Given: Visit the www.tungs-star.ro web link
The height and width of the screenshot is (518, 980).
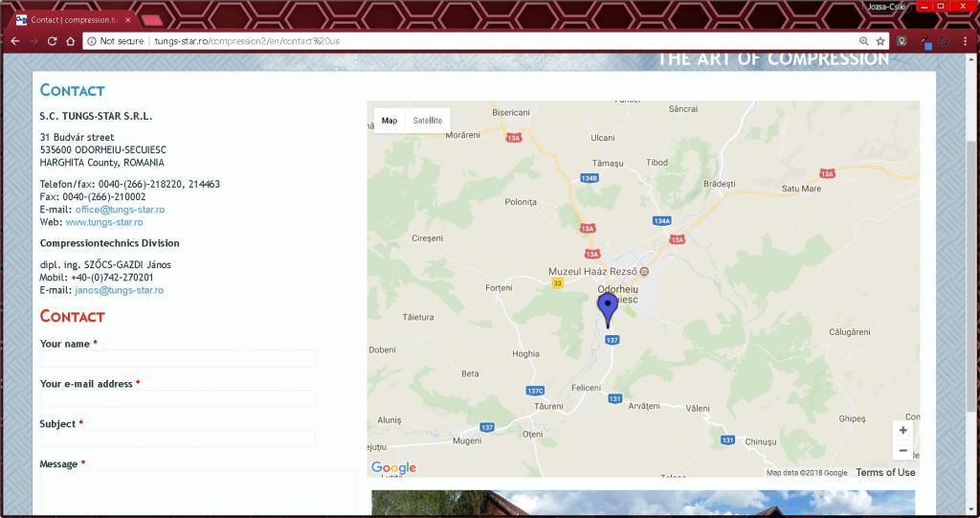Looking at the screenshot, I should (103, 222).
